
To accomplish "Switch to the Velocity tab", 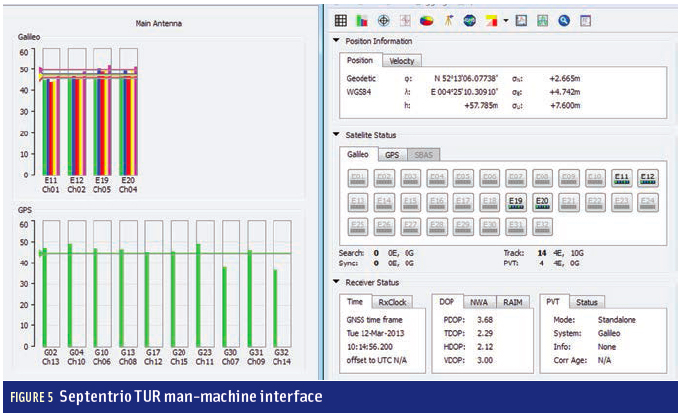I will (402, 61).
